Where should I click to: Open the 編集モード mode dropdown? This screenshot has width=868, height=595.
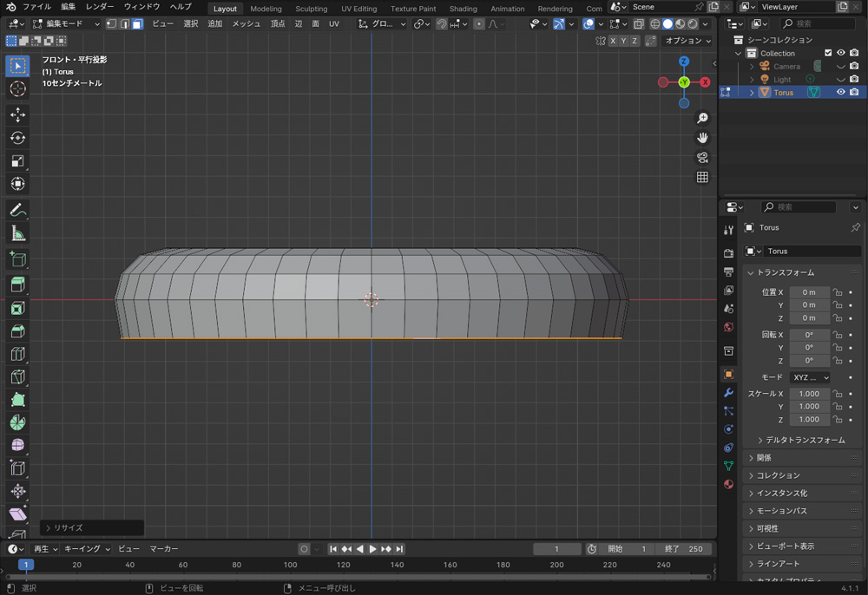click(x=66, y=24)
